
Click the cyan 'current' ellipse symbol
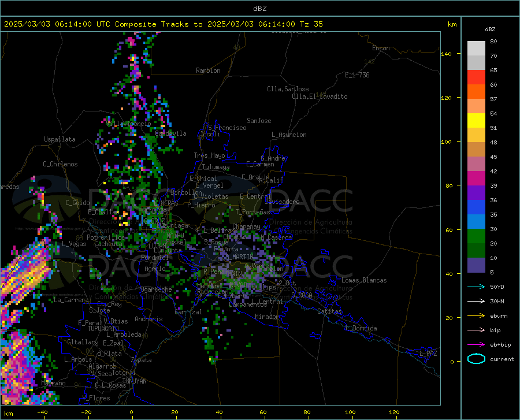(x=476, y=359)
